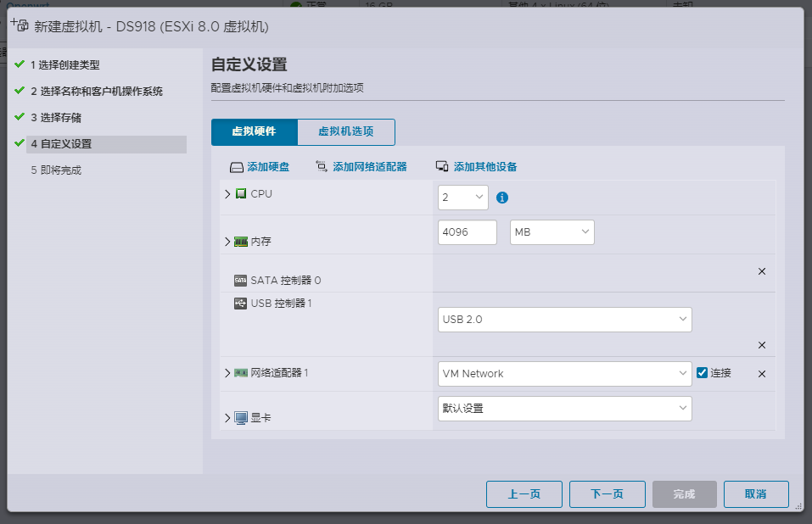The width and height of the screenshot is (812, 524).
Task: Cancel the wizard with 取消
Action: (x=755, y=494)
